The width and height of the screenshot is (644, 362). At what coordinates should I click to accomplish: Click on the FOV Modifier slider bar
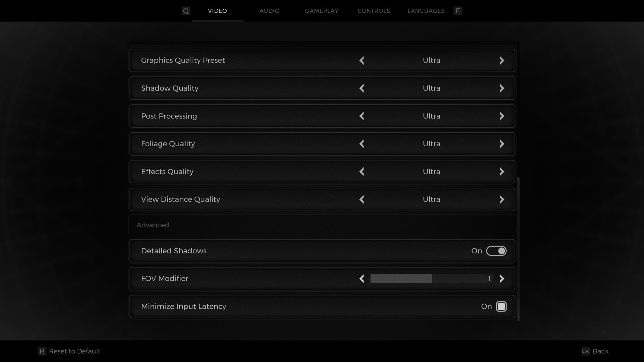pyautogui.click(x=431, y=279)
